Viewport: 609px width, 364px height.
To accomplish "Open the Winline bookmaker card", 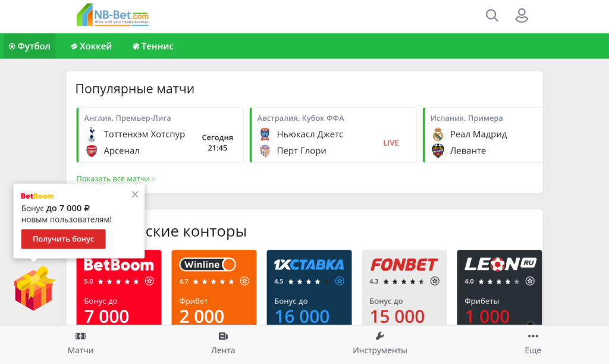I will pyautogui.click(x=214, y=287).
